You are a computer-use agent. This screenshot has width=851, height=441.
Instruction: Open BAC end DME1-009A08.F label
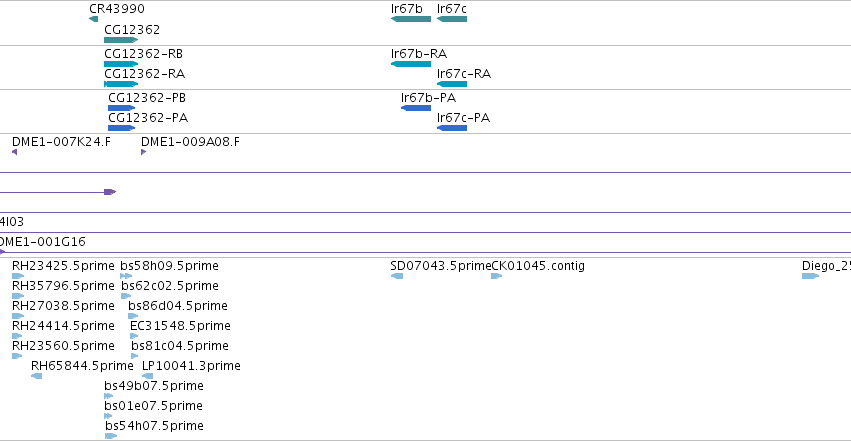pos(190,142)
